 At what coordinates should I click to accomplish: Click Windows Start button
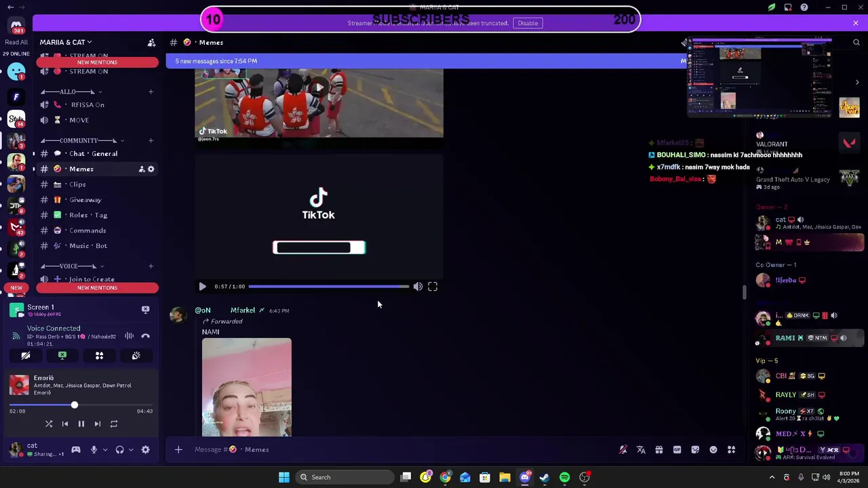pyautogui.click(x=284, y=477)
